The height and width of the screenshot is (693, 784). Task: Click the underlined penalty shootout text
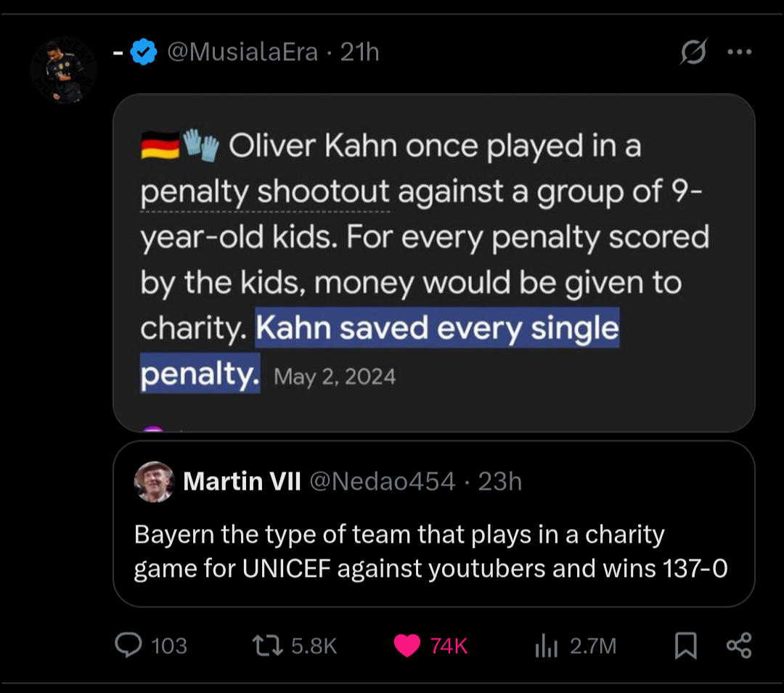264,192
